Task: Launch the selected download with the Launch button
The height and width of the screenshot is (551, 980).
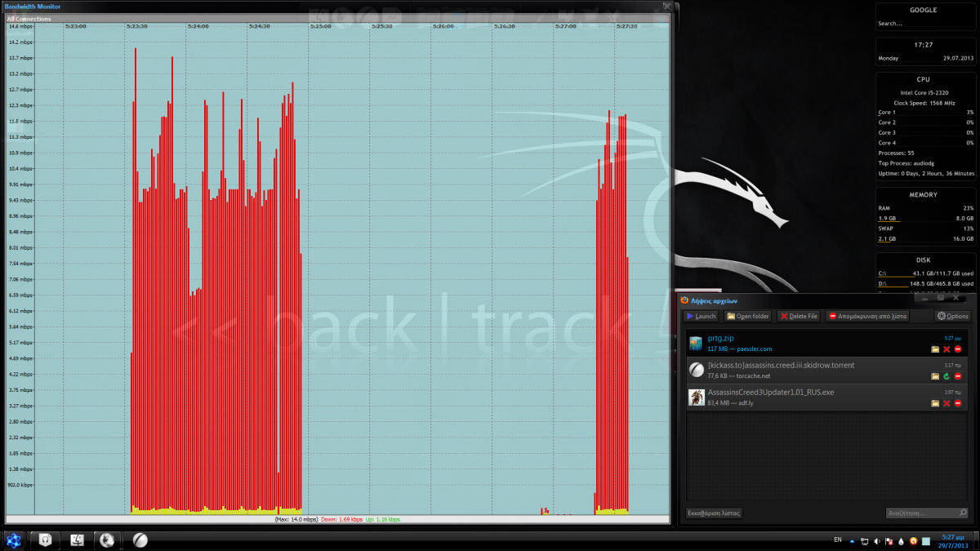Action: [702, 316]
